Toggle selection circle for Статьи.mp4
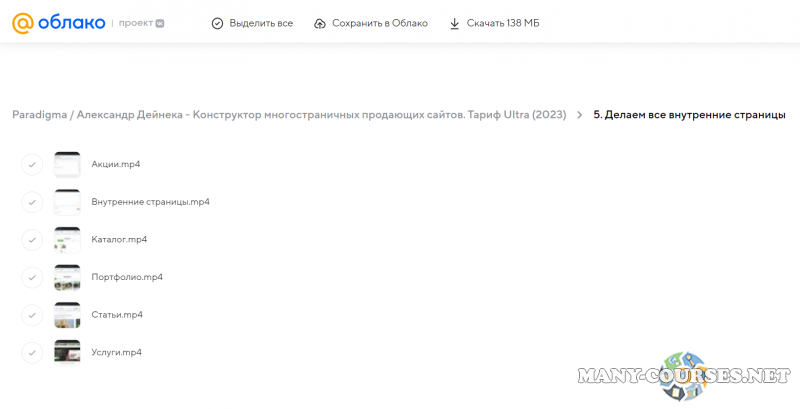Viewport: 800px width, 409px height. coord(32,315)
